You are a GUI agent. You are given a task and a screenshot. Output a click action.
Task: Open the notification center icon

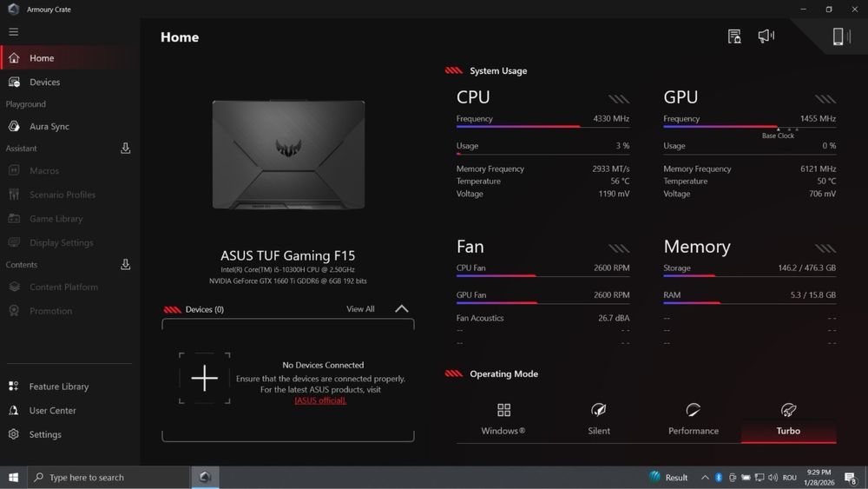[x=851, y=478]
